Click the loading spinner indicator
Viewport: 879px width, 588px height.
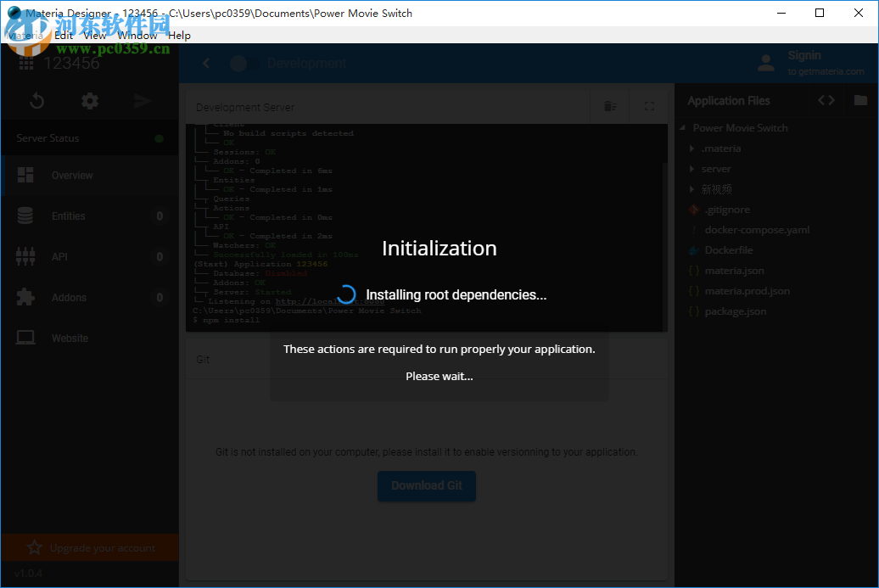(346, 294)
